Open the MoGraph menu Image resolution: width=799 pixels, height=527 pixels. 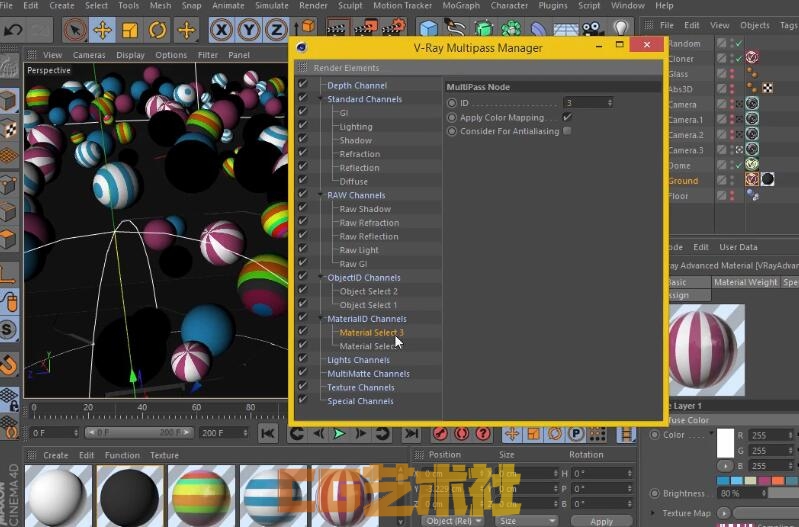(461, 6)
